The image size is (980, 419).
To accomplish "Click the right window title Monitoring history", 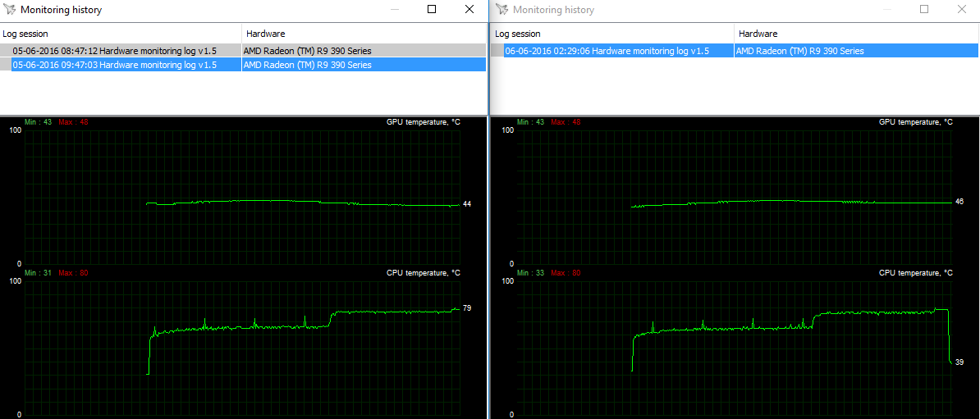I will pyautogui.click(x=554, y=10).
